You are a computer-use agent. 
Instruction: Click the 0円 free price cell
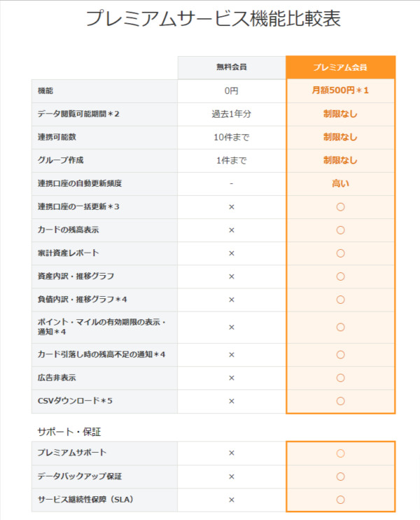(x=232, y=90)
